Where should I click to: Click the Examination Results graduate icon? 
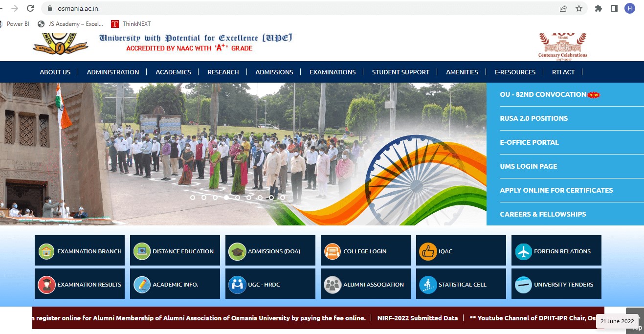(46, 285)
